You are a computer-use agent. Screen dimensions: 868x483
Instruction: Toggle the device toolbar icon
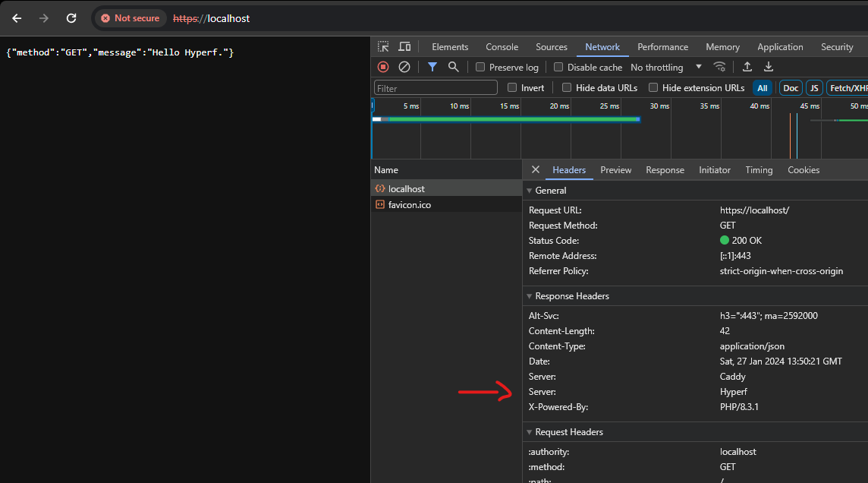(404, 47)
